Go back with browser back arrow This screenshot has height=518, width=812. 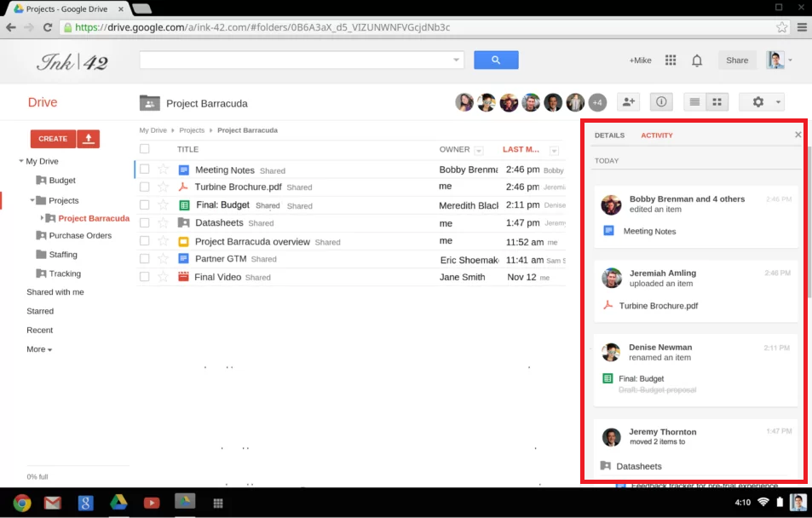click(x=11, y=27)
